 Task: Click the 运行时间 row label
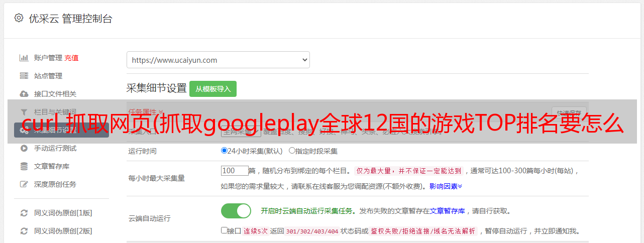click(143, 151)
